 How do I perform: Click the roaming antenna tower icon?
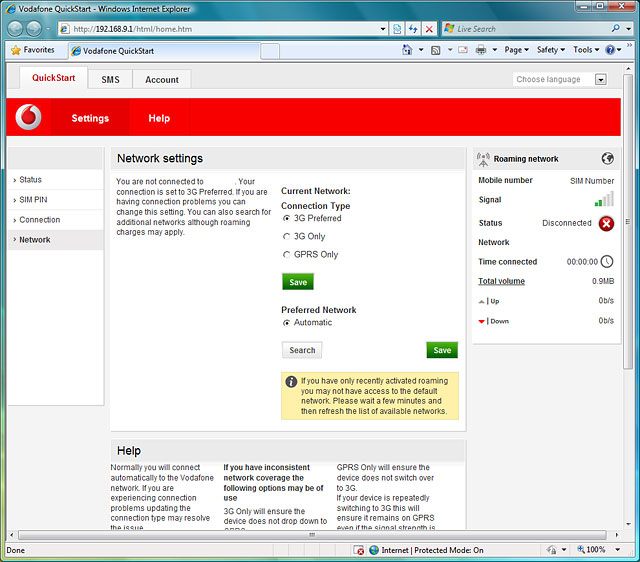[484, 158]
